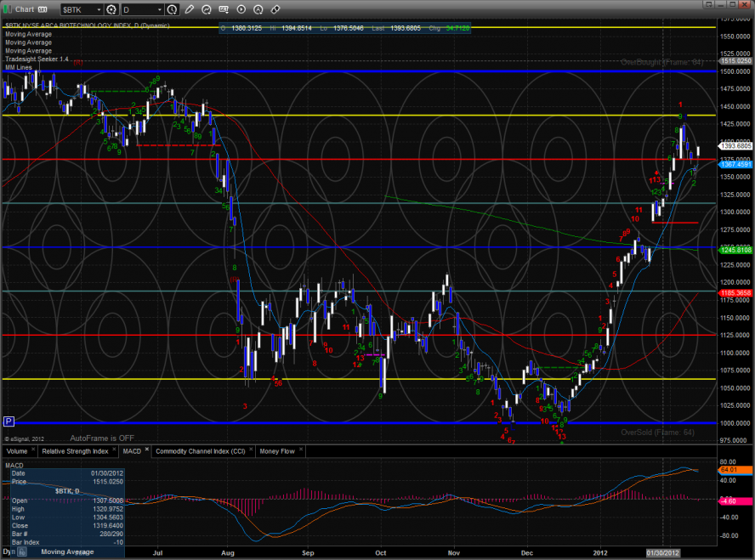The height and width of the screenshot is (560, 755).
Task: Open the data display menu icon
Action: point(224,9)
